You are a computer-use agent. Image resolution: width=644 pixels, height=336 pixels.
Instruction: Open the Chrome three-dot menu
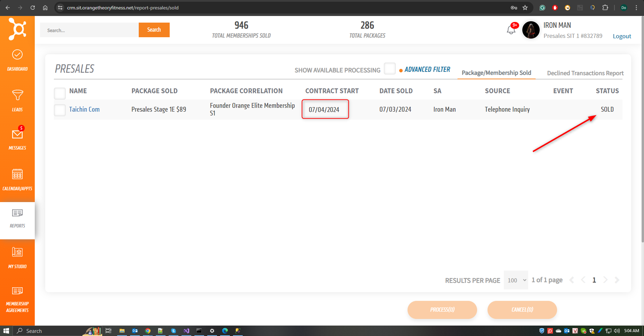coord(636,8)
